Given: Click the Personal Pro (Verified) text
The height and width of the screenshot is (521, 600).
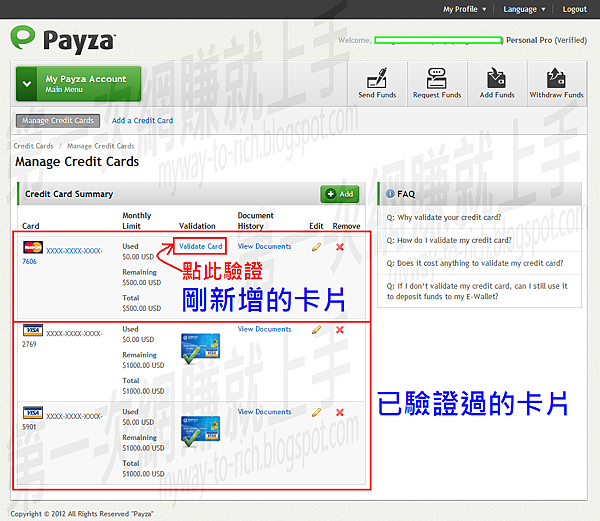Looking at the screenshot, I should point(546,40).
